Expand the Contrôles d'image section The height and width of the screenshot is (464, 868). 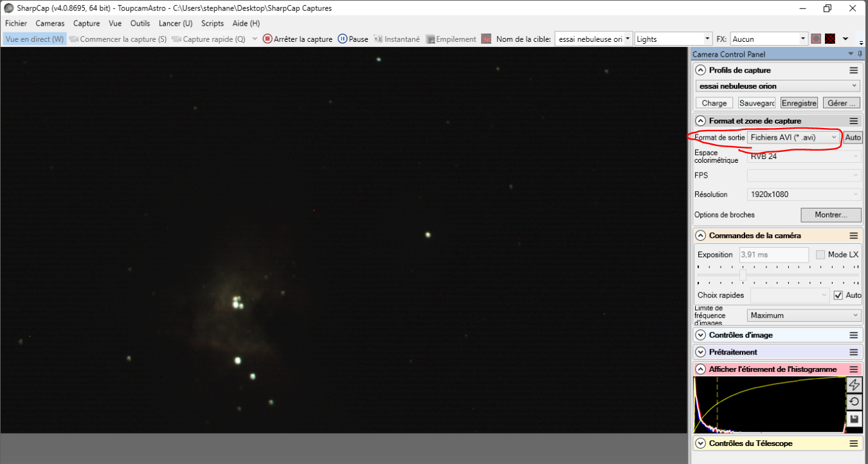pos(701,335)
